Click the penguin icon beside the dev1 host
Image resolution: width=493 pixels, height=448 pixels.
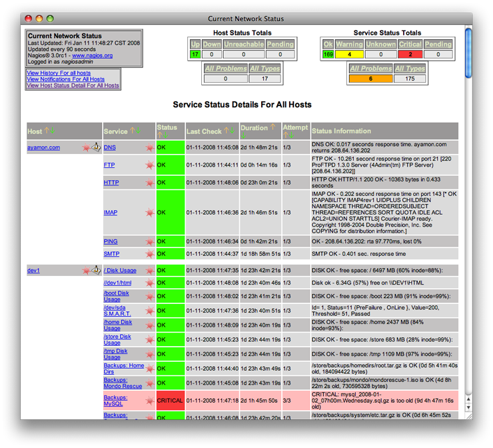click(x=96, y=270)
